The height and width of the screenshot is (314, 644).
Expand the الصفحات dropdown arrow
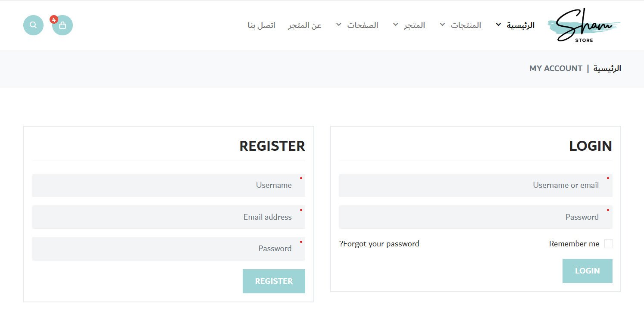tap(339, 25)
